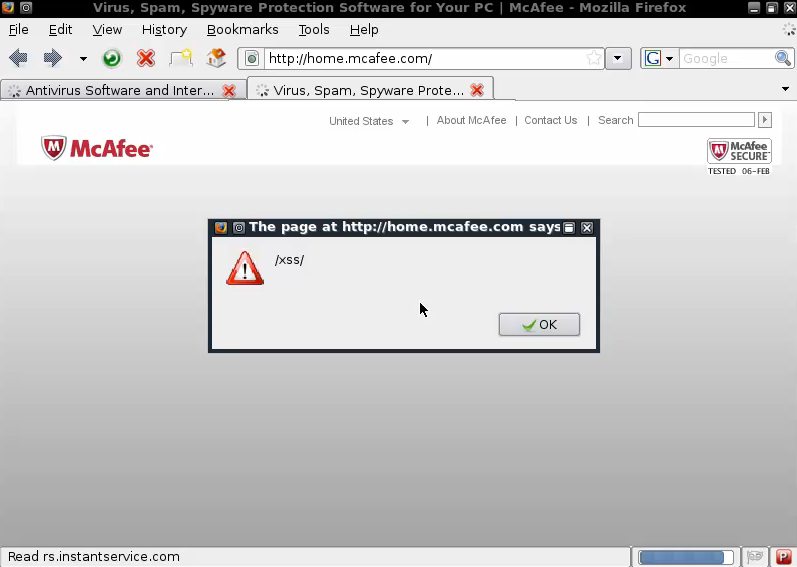Viewport: 797px width, 567px height.
Task: Minimize the Firefox window
Action: pyautogui.click(x=754, y=8)
